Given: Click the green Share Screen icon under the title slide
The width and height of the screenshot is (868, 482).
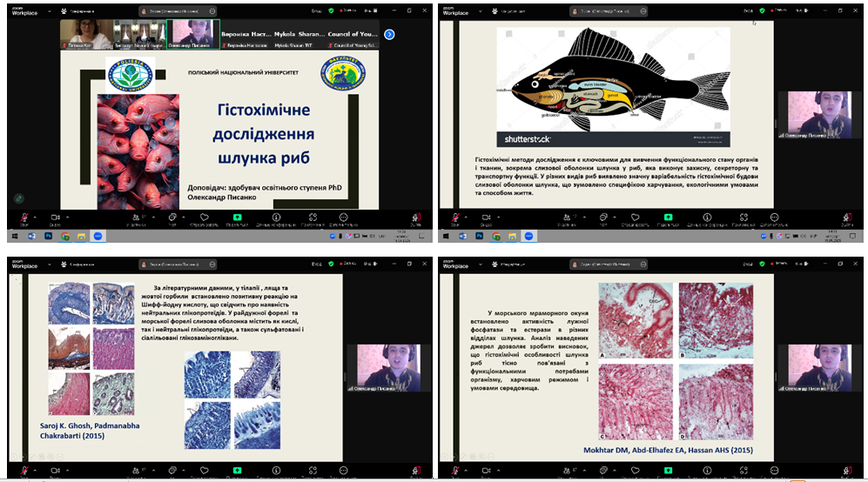Looking at the screenshot, I should point(237,217).
